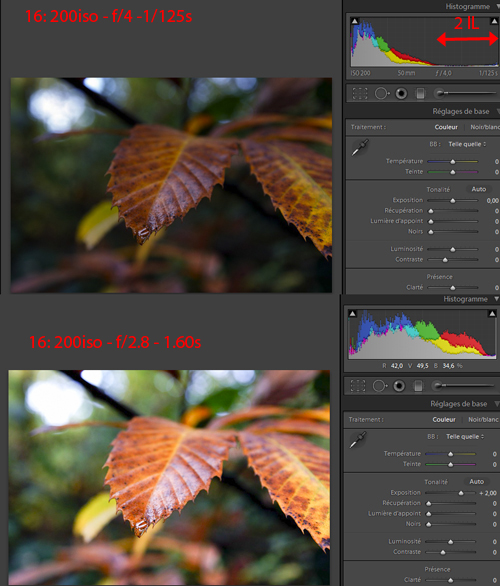Click the 0,00 exposure value field
This screenshot has width=500, height=586.
[493, 201]
